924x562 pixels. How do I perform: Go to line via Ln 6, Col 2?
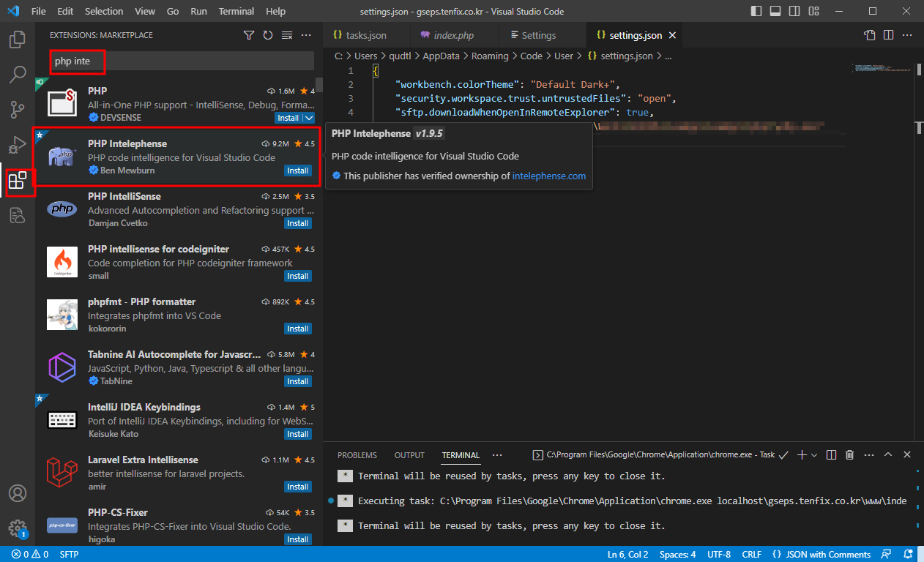627,555
